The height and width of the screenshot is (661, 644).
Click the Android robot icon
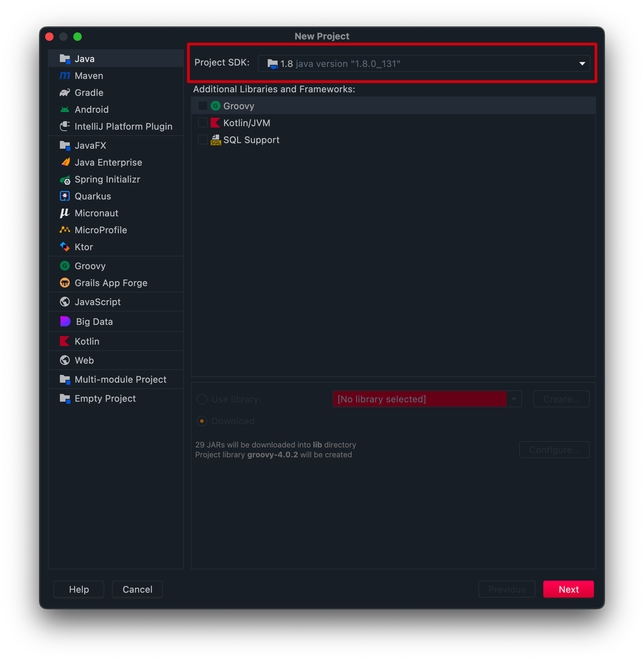65,110
